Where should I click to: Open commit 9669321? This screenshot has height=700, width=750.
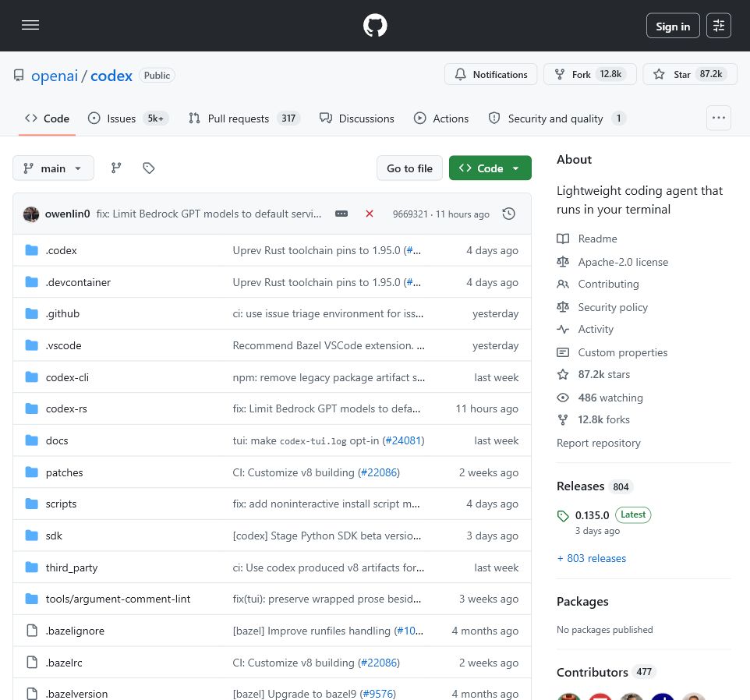pyautogui.click(x=410, y=214)
